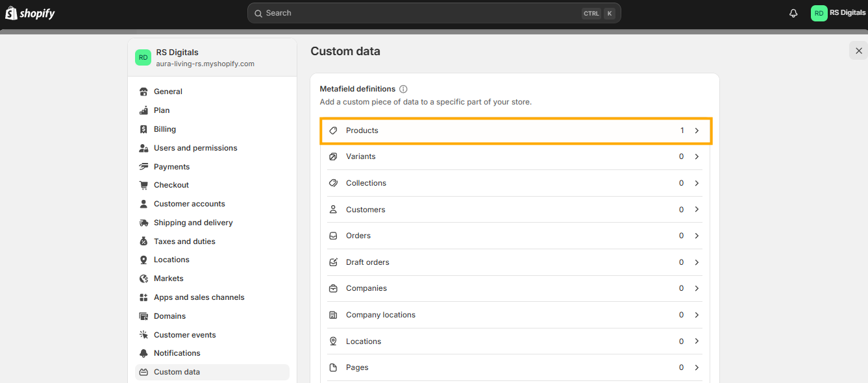The height and width of the screenshot is (383, 868).
Task: Click the Custom data page heading
Action: pyautogui.click(x=345, y=51)
